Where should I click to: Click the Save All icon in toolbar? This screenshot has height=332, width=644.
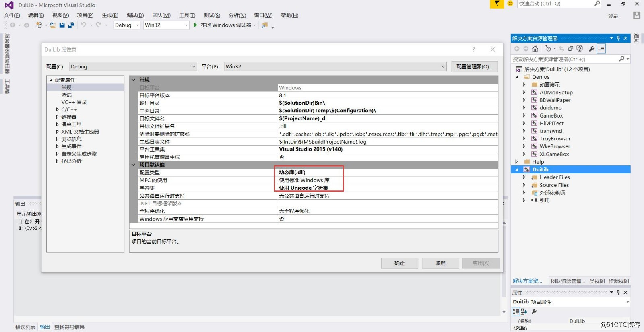point(71,25)
